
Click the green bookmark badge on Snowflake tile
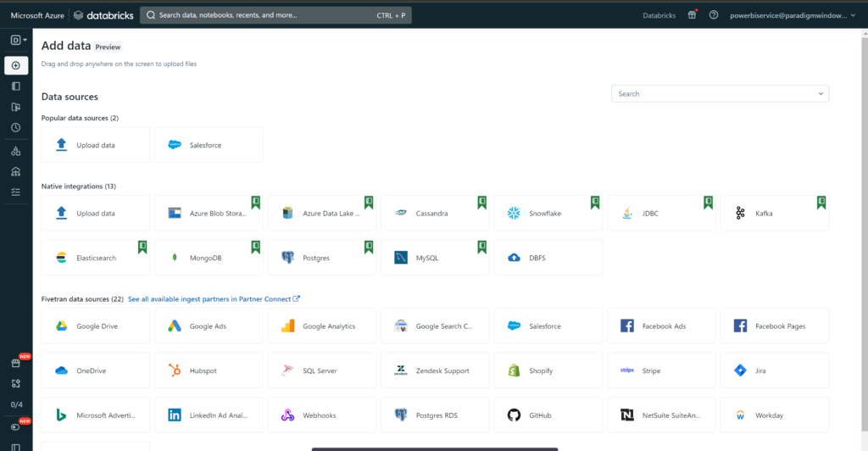tap(594, 203)
